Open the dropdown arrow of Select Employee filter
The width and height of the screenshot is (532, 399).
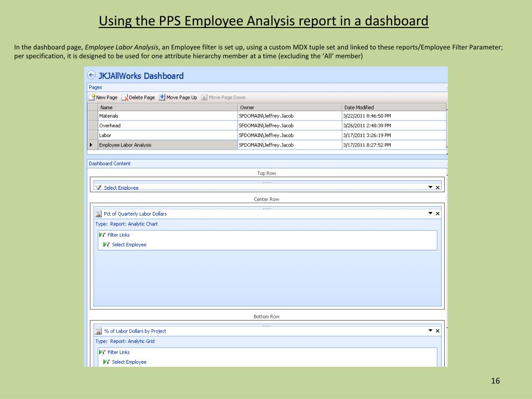(430, 187)
